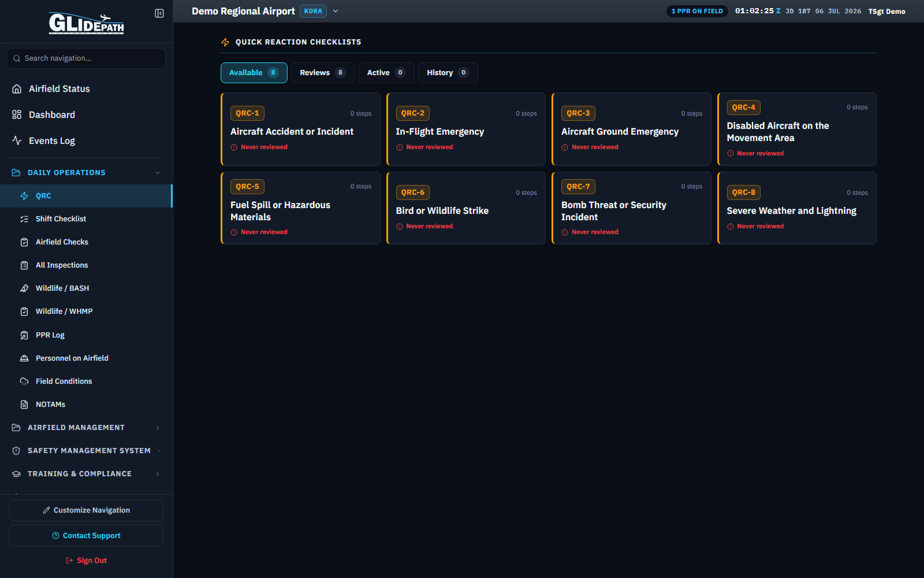Click the Never reviewed warning icon on QRC-1

click(234, 147)
